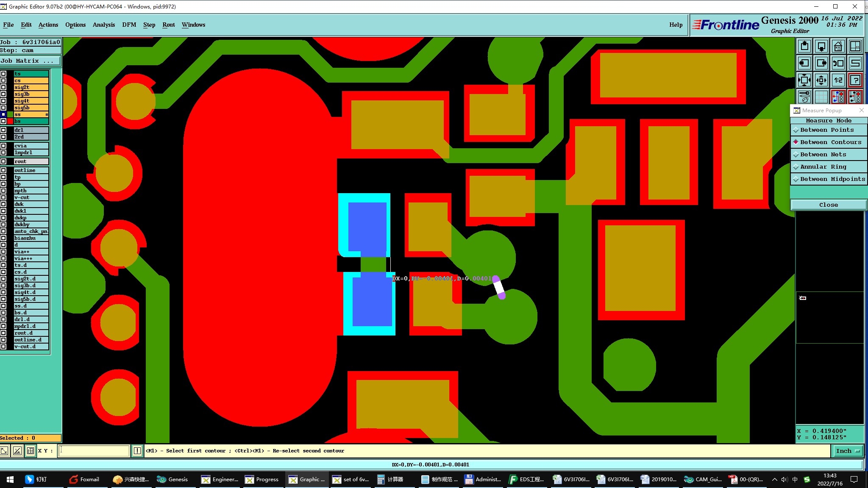Toggle the checkbox for the drl layer
The width and height of the screenshot is (868, 488).
(4, 130)
